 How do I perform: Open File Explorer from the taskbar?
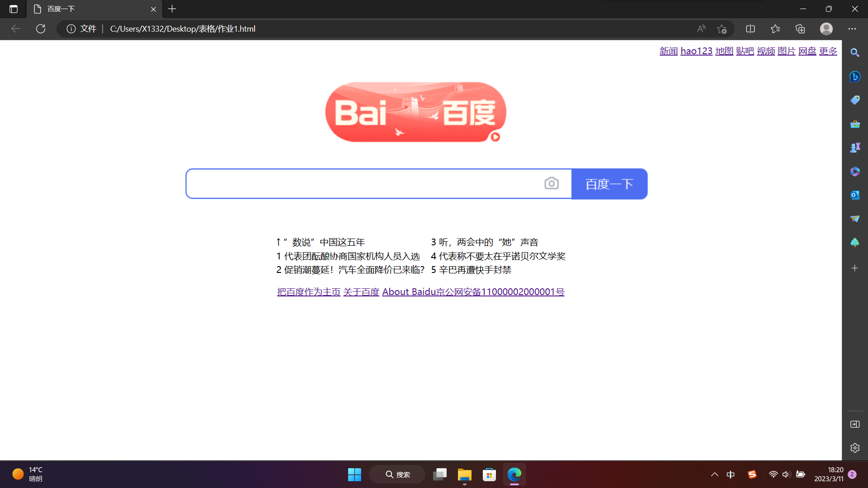click(464, 474)
